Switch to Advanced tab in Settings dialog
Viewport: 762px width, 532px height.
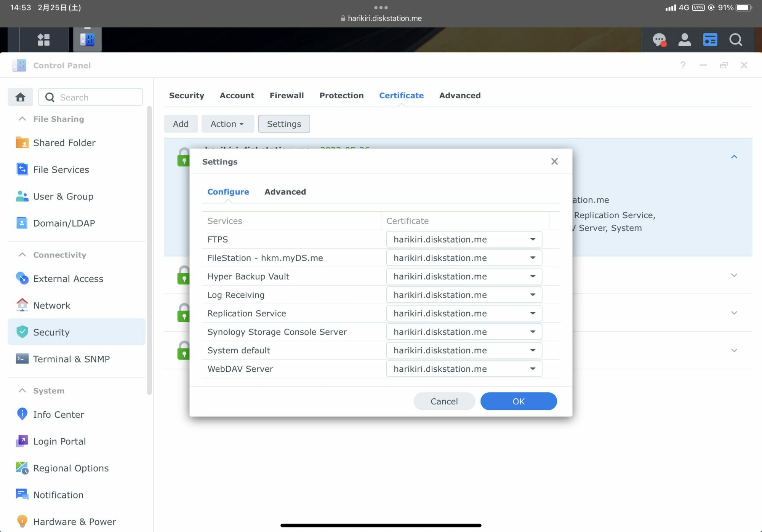(x=285, y=192)
